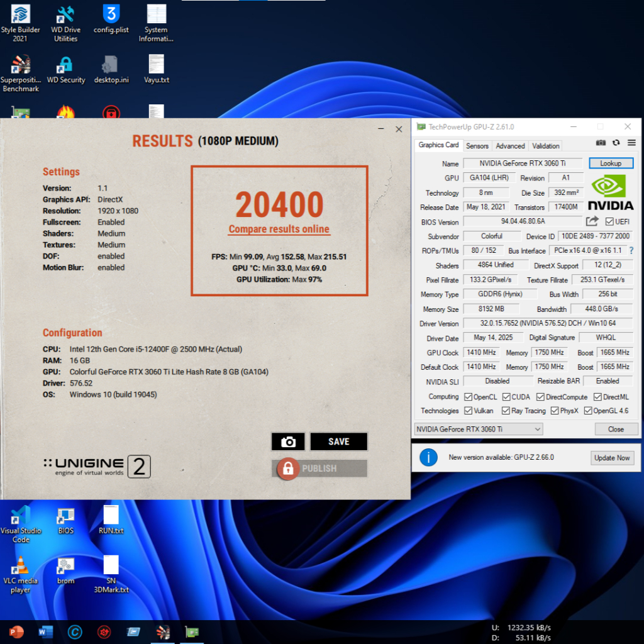
Task: Click the camera screenshot button in Superposition results
Action: coord(288,442)
